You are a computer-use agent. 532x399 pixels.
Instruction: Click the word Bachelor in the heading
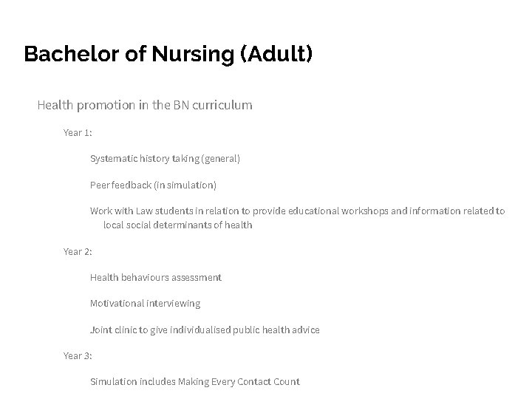point(72,54)
